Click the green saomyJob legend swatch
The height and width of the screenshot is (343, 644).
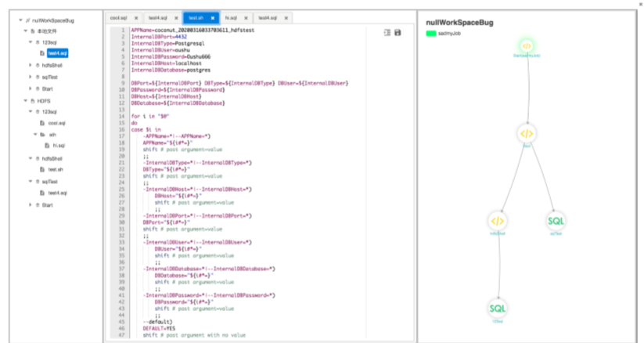pyautogui.click(x=430, y=34)
